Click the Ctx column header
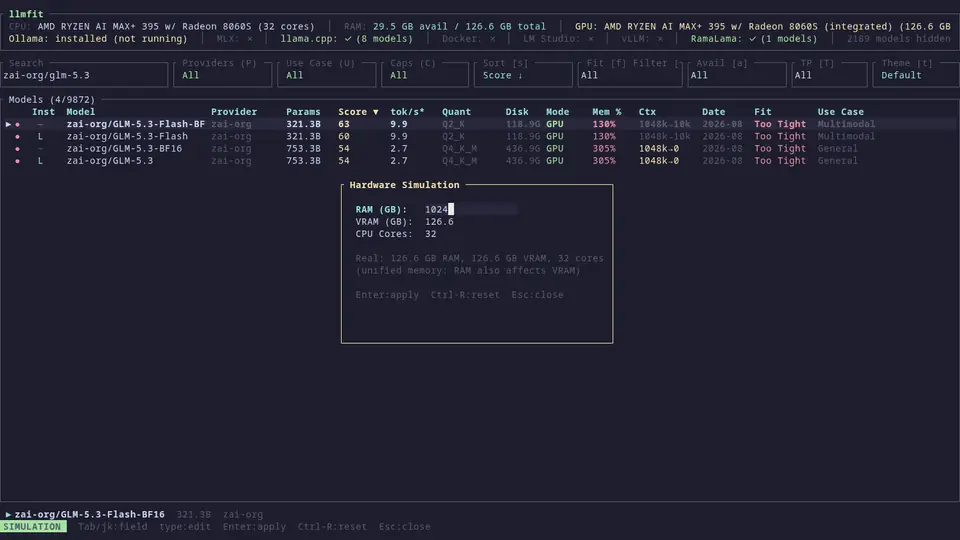Screen dimensions: 960x540 [x=647, y=112]
